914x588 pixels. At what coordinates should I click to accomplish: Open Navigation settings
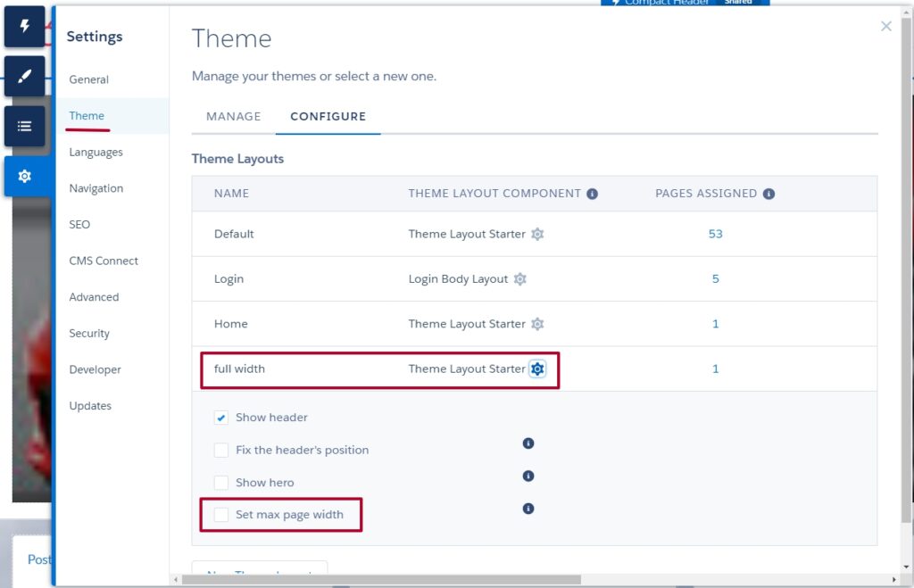[x=96, y=189]
